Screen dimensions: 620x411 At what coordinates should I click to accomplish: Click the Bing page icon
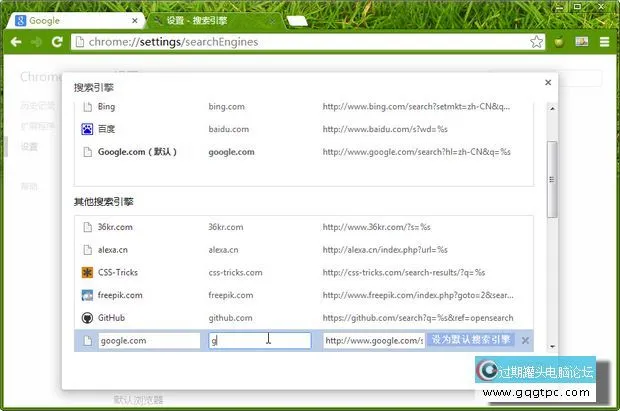(87, 106)
